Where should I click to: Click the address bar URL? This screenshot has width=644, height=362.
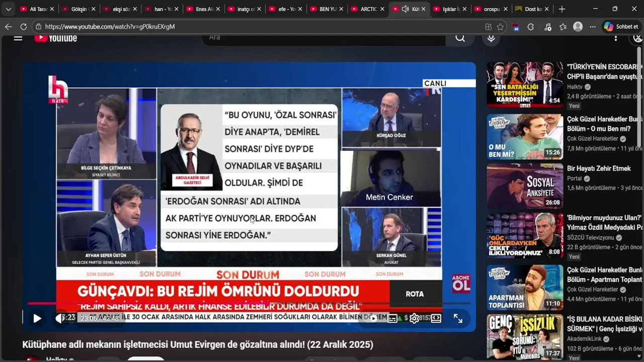110,27
